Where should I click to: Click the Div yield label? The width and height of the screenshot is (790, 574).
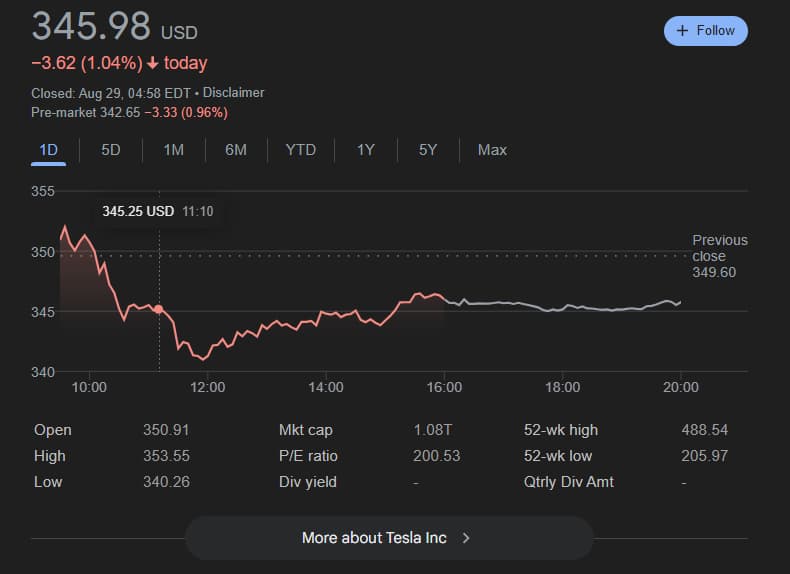(307, 482)
